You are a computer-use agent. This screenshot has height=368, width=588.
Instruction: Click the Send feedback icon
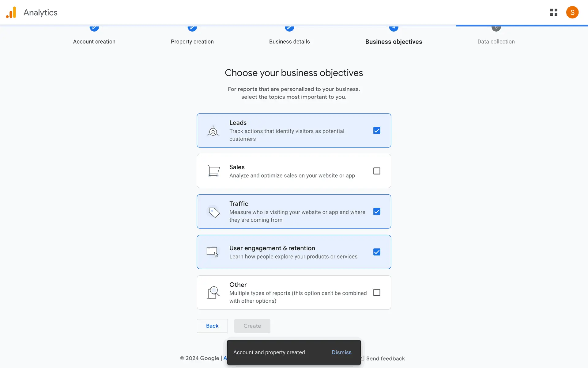[x=362, y=358]
